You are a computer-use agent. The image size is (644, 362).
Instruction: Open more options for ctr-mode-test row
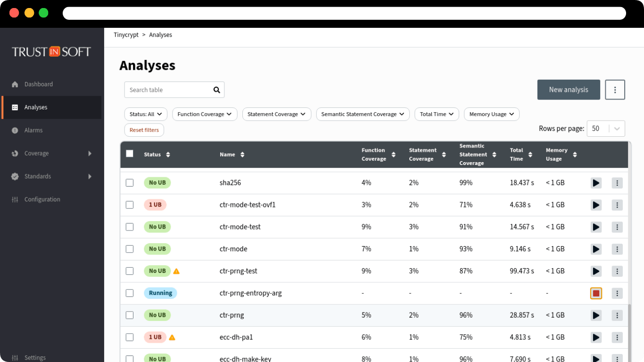(x=617, y=227)
